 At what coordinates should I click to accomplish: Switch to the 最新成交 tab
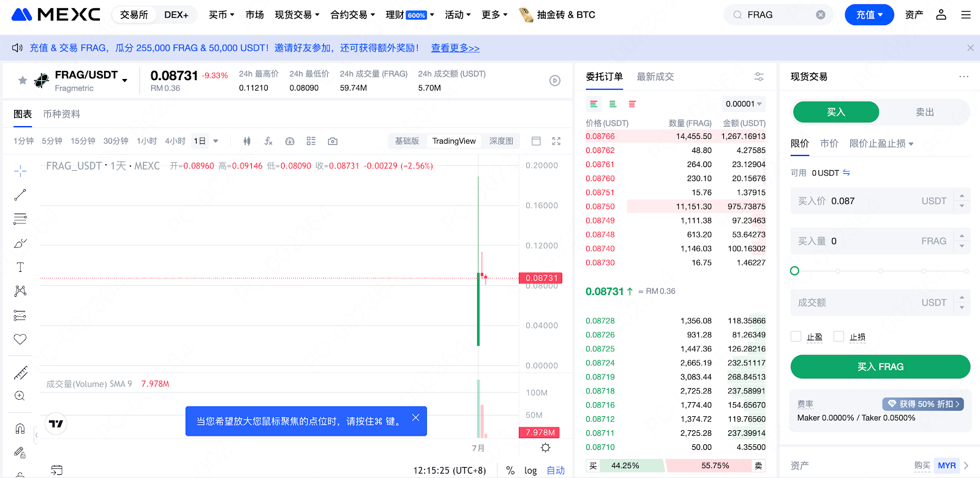(x=655, y=77)
